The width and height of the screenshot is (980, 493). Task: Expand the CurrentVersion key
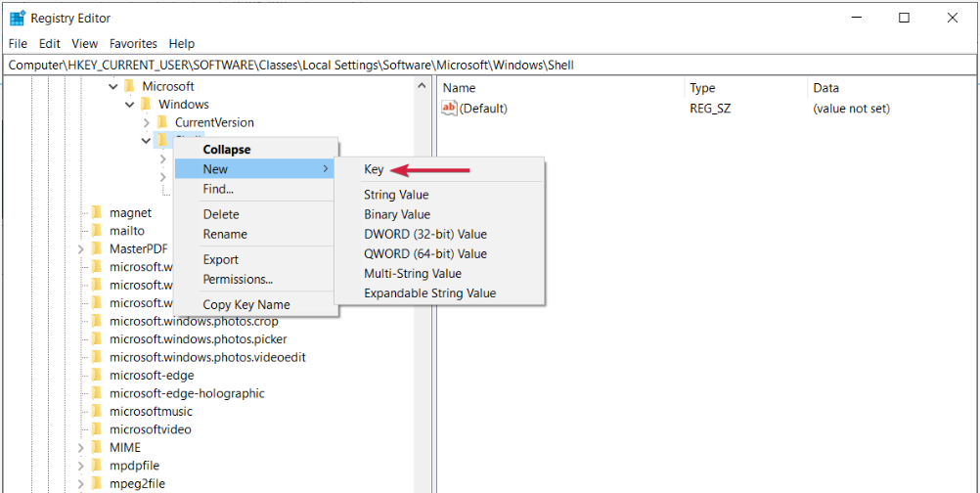point(147,122)
